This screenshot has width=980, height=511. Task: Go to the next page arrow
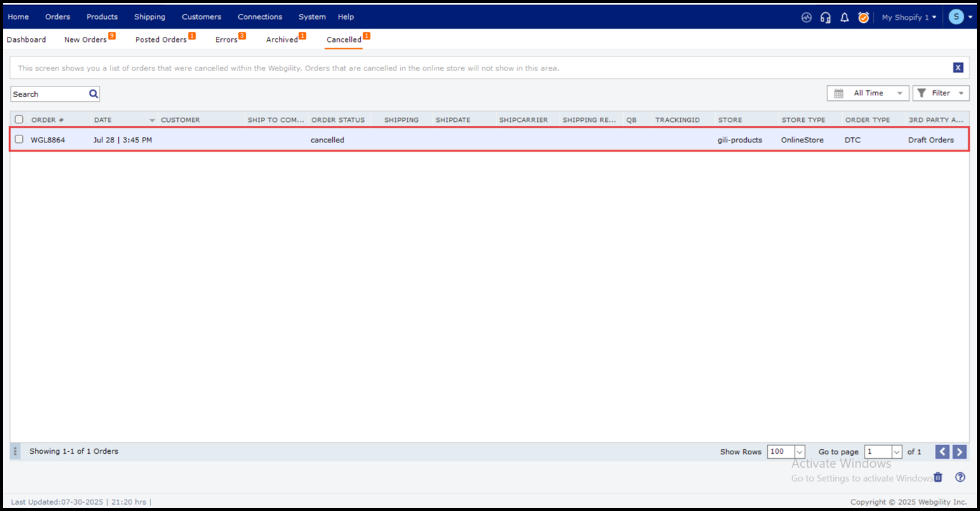[960, 452]
